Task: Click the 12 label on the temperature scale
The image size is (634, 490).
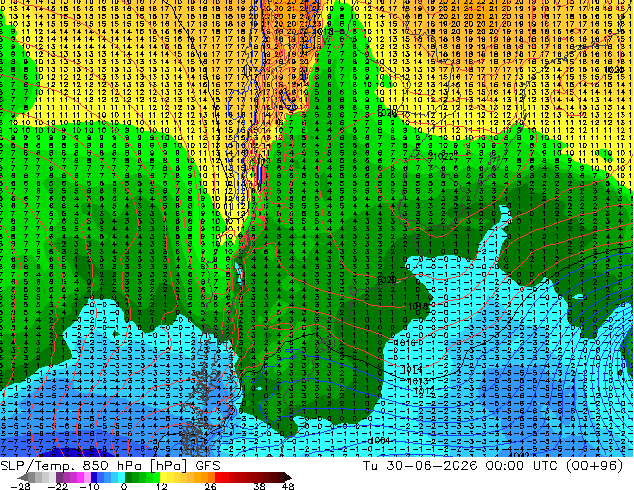Action: tap(162, 486)
